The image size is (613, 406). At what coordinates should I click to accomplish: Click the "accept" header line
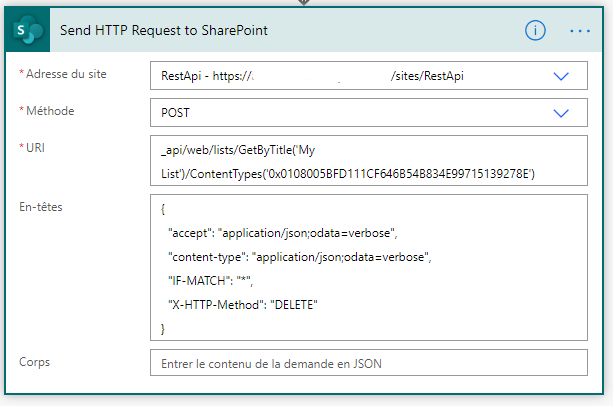tap(283, 233)
